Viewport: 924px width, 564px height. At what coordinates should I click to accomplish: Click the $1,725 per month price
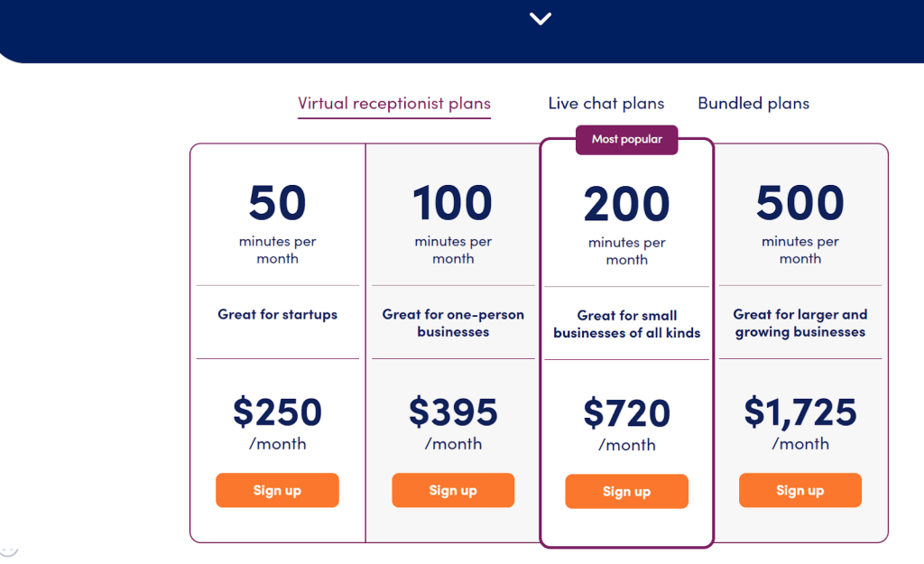tap(799, 411)
